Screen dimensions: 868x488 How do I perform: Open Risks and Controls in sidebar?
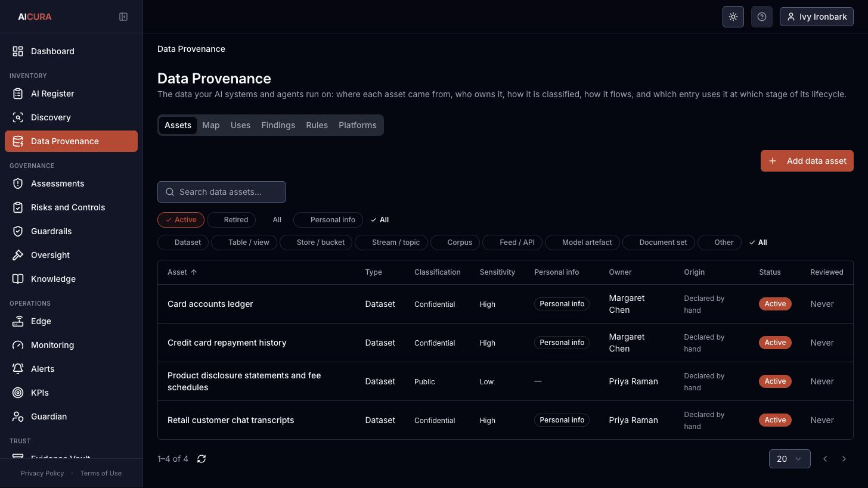point(71,207)
